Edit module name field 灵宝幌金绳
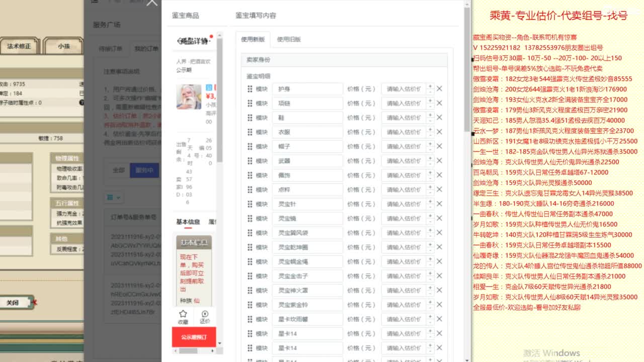Image resolution: width=644 pixels, height=362 pixels. tap(307, 262)
